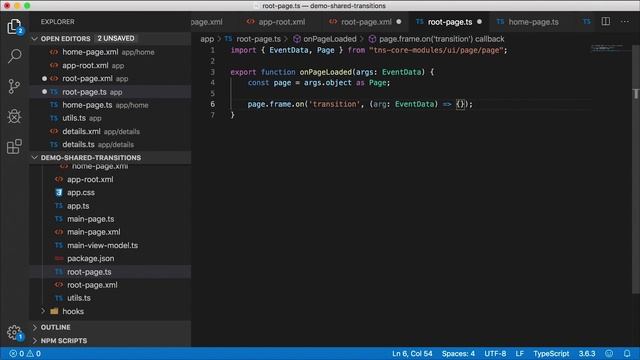Click the onPageLoaded breadcrumb segment
This screenshot has height=360, width=640.
tap(325, 39)
